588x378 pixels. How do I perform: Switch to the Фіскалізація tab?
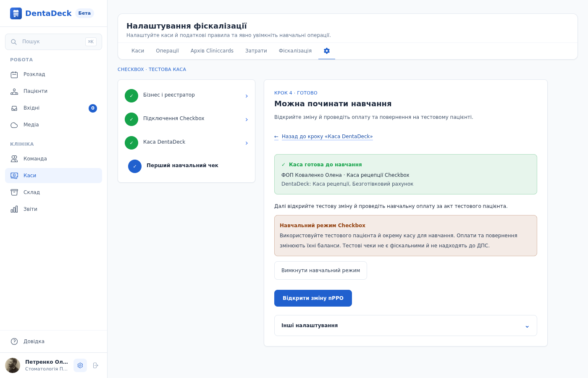295,51
